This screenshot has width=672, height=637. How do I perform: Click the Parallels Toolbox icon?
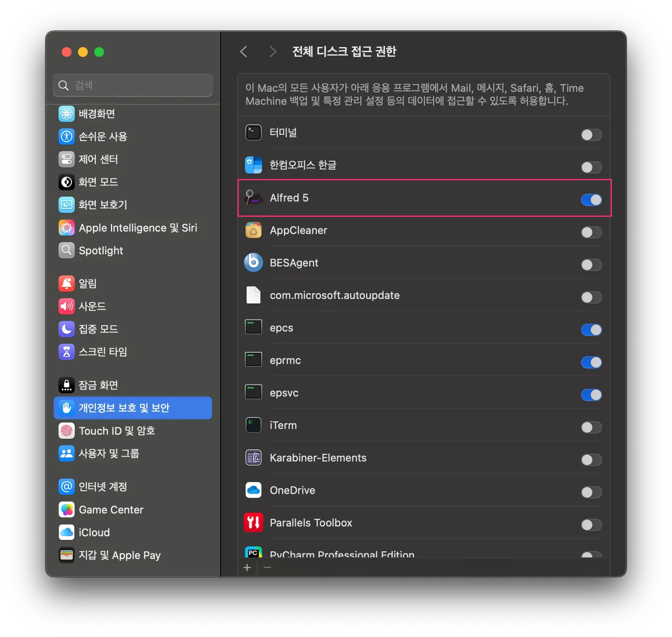coord(254,523)
